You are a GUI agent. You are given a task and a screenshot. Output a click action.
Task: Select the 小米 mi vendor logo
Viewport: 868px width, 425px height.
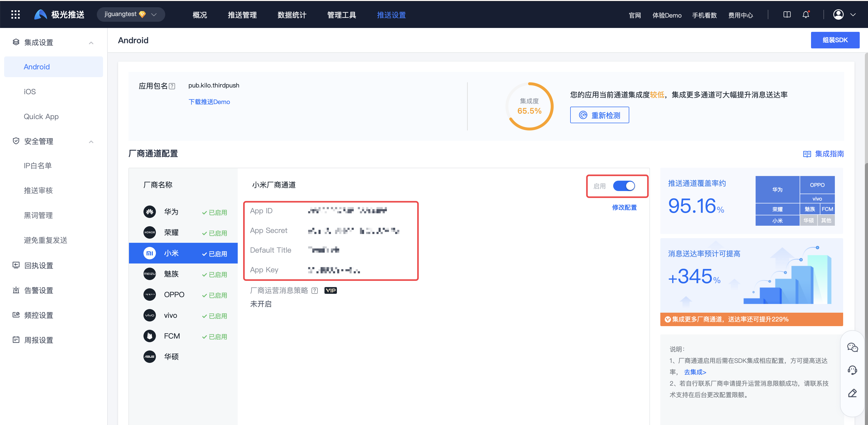[150, 253]
